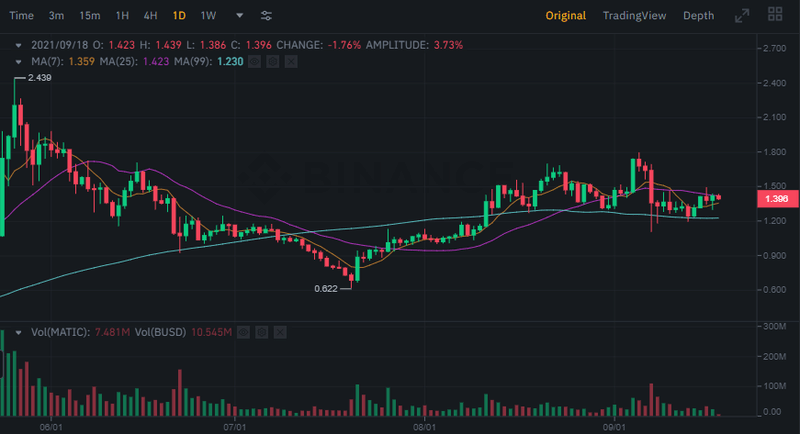Expand chart to fullscreen

point(741,16)
